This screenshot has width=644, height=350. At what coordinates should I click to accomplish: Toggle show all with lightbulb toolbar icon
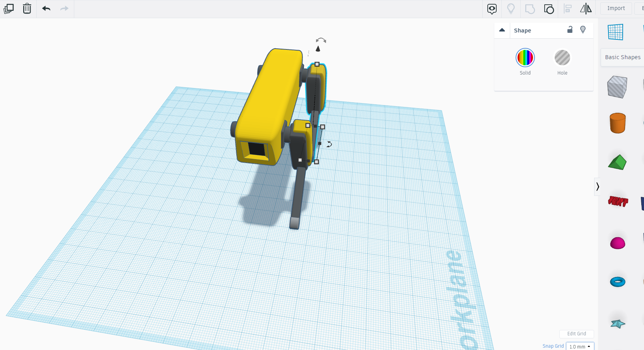coord(511,8)
